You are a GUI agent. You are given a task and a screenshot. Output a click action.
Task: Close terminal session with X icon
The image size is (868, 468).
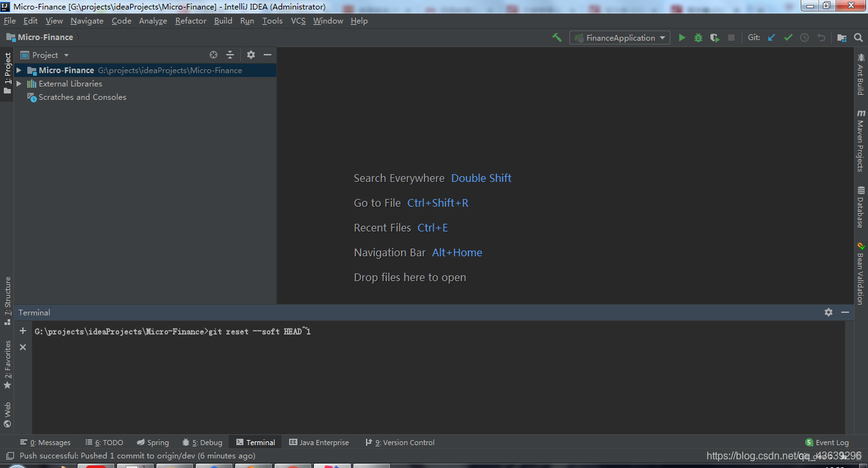coord(23,347)
